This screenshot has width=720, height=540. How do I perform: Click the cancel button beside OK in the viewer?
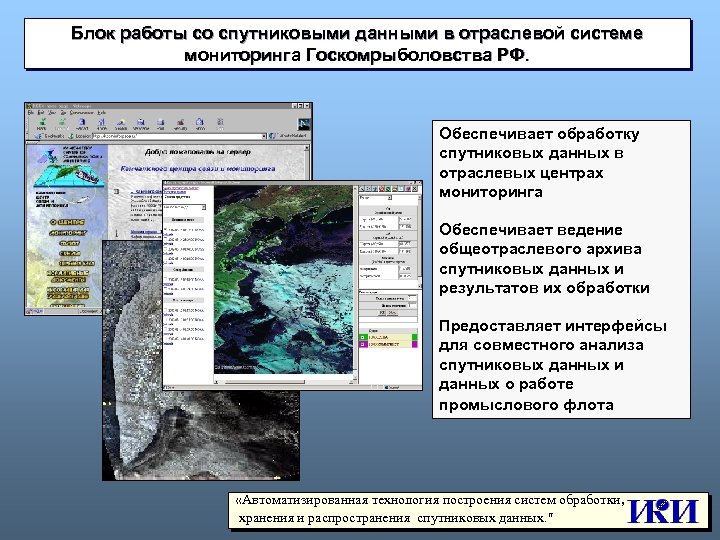pyautogui.click(x=393, y=313)
